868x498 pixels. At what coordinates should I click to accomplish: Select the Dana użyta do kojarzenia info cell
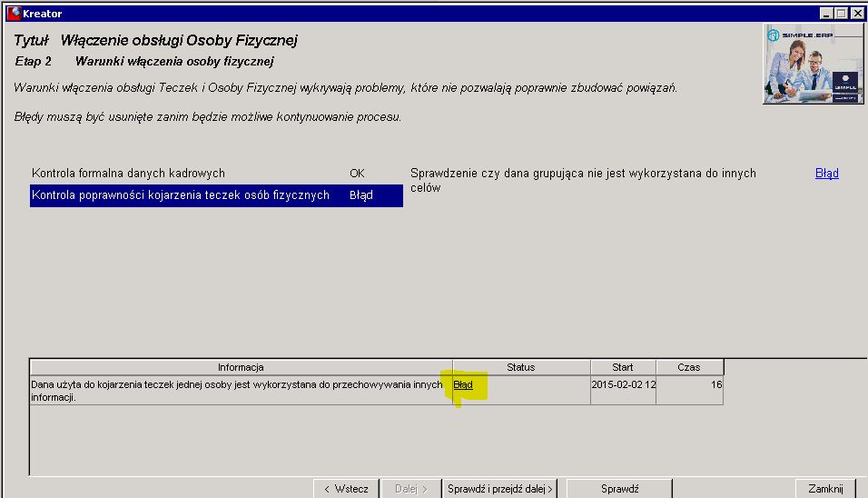click(241, 391)
